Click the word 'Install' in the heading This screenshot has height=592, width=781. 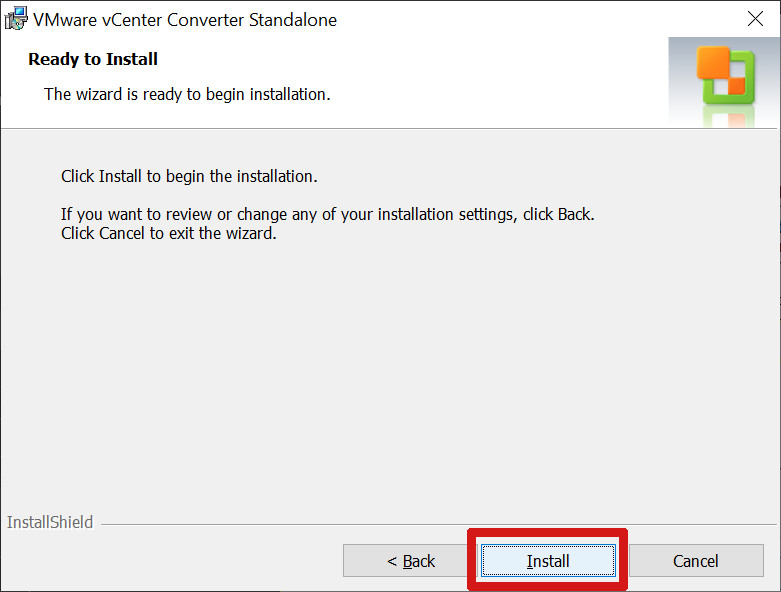[x=131, y=59]
